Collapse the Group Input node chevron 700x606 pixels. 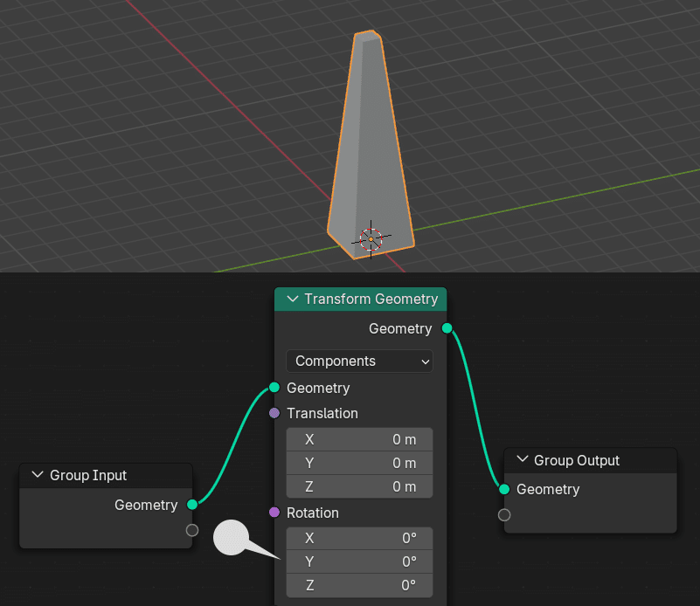coord(38,475)
